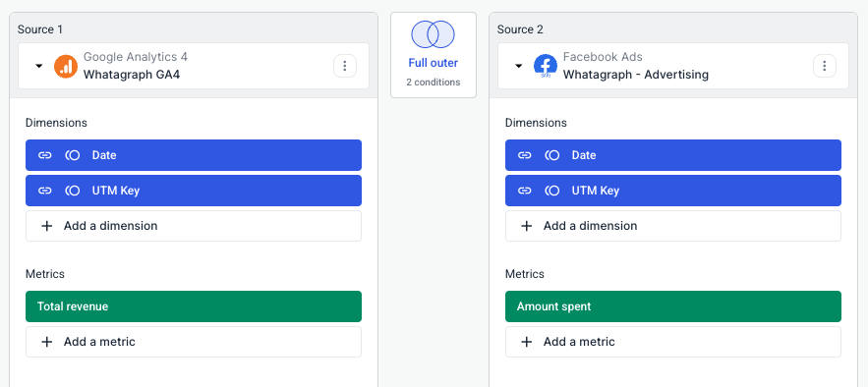The height and width of the screenshot is (387, 868).
Task: Click link icon on Source 2 Date dimension
Action: 524,155
